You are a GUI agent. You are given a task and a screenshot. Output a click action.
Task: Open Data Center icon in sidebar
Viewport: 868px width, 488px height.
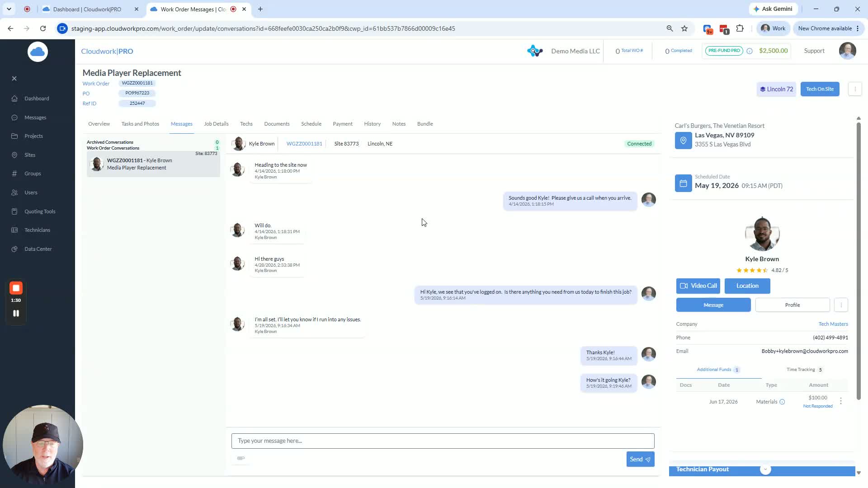14,249
